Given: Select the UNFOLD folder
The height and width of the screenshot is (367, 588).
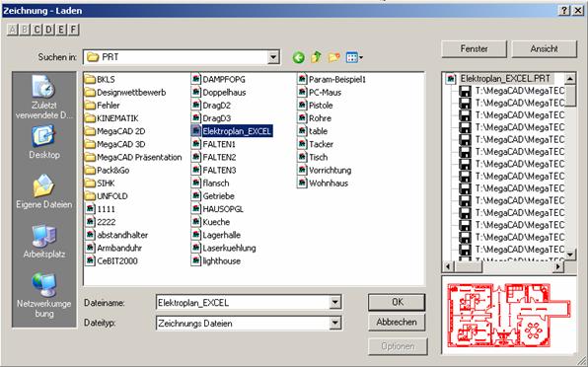Looking at the screenshot, I should click(107, 196).
